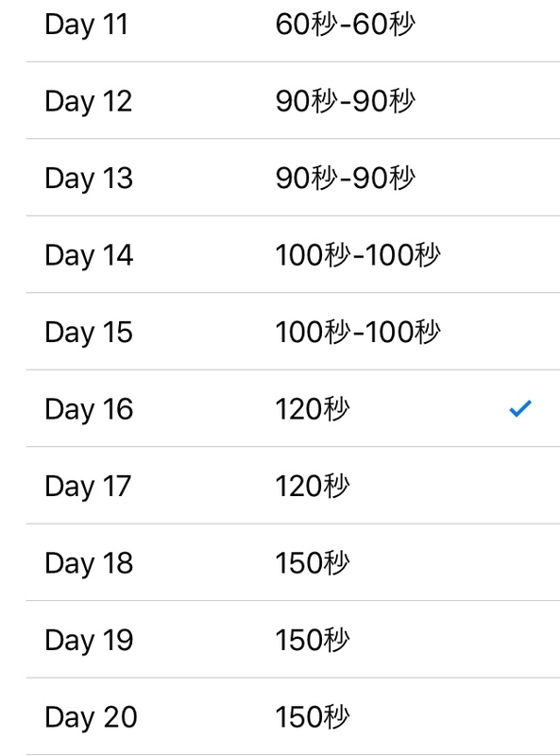Image resolution: width=560 pixels, height=756 pixels.
Task: Tap the 150秒 text for Day 20
Action: point(313,716)
